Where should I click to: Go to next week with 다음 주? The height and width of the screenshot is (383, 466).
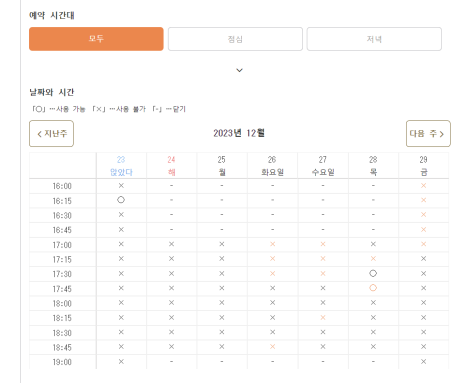coord(428,134)
